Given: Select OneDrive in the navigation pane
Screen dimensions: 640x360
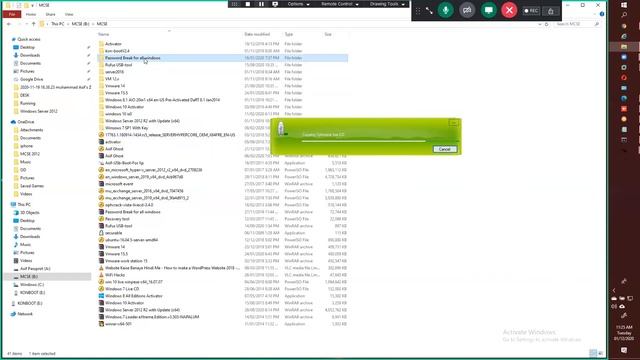Looking at the screenshot, I should click(26, 122).
